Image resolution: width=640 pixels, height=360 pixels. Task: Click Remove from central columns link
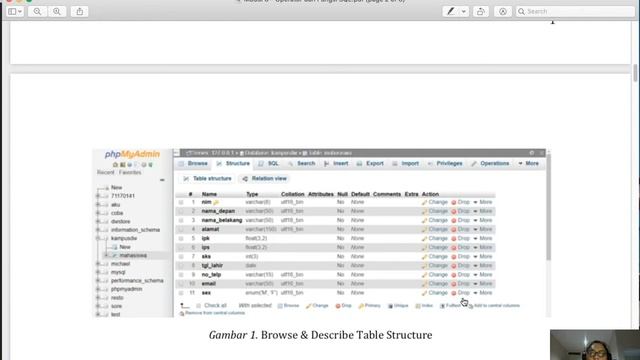[x=212, y=313]
